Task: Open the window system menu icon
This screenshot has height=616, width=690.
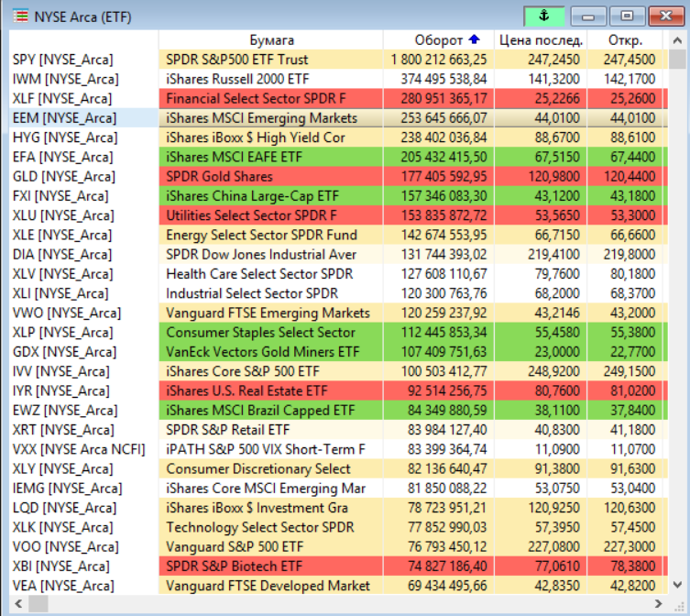Action: (20, 16)
